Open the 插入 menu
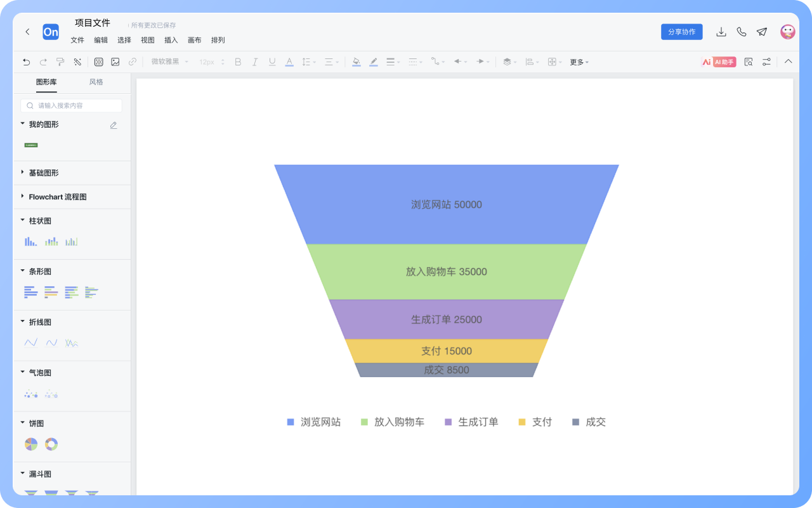812x508 pixels. tap(171, 40)
